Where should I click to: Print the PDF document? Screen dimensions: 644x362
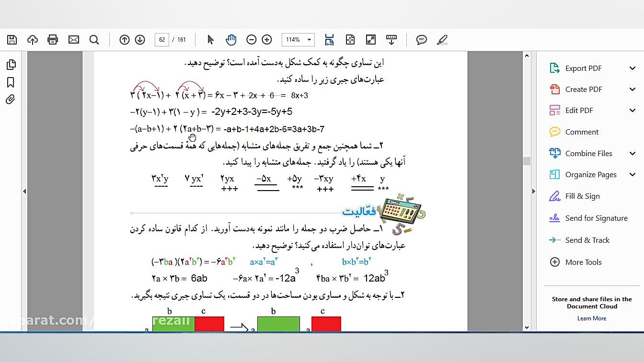point(53,40)
